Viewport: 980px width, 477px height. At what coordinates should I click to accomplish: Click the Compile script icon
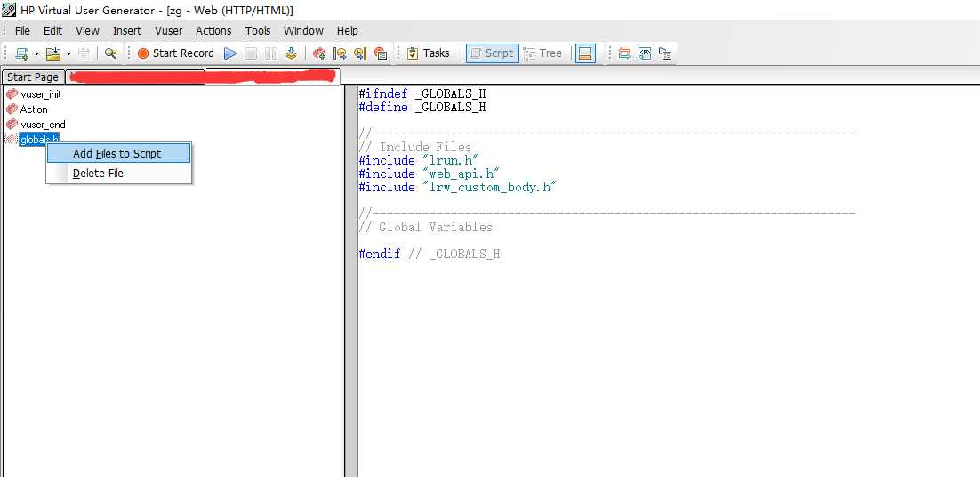tap(292, 53)
